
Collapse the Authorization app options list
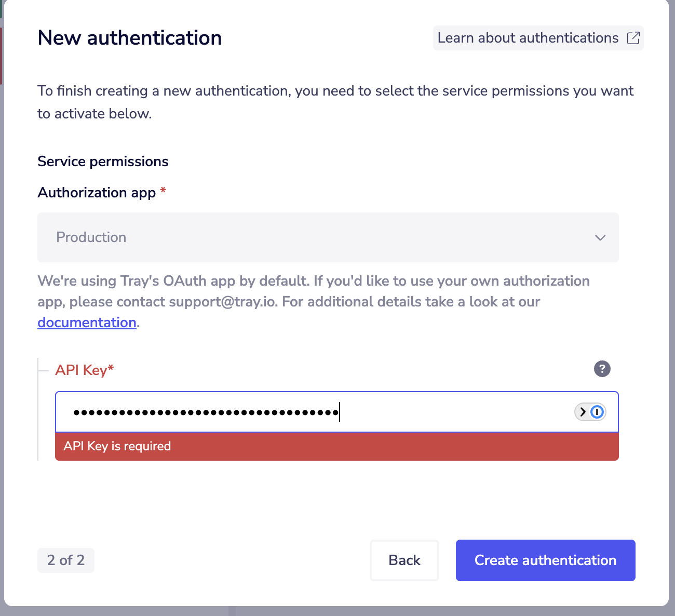click(600, 237)
